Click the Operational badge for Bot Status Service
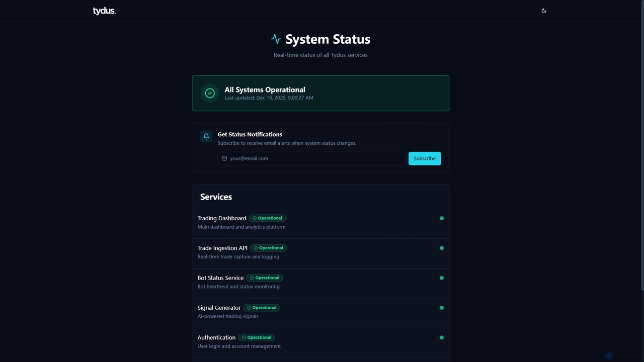 coord(265,278)
